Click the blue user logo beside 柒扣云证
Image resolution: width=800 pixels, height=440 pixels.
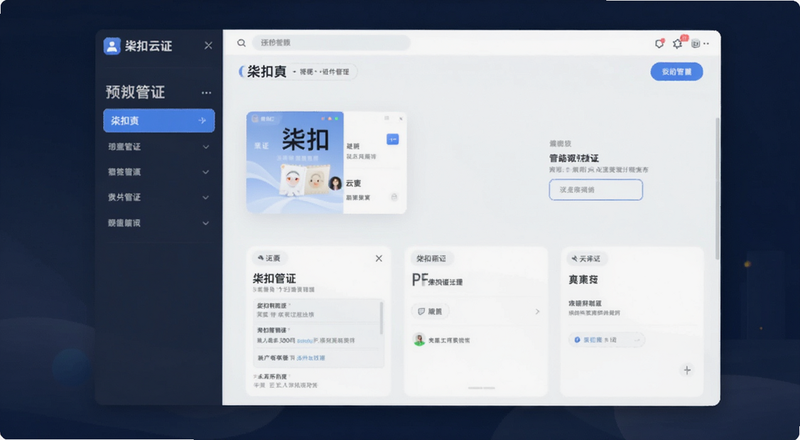pos(112,46)
